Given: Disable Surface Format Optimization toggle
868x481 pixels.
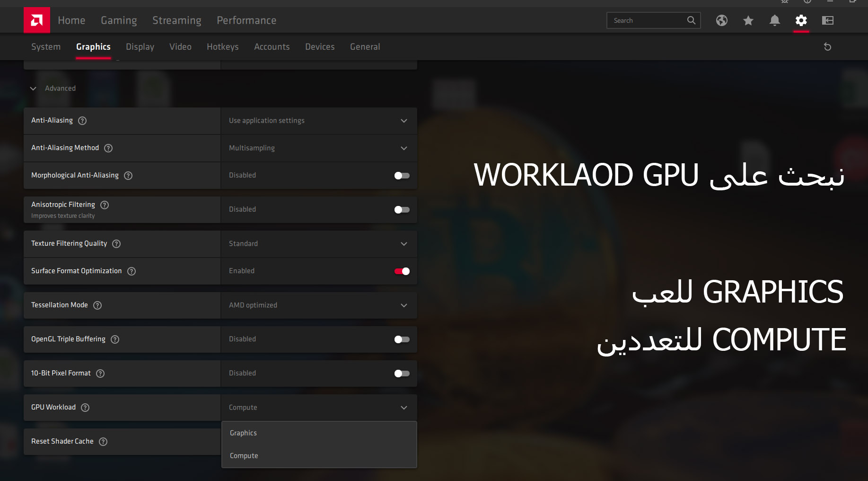Looking at the screenshot, I should 402,271.
